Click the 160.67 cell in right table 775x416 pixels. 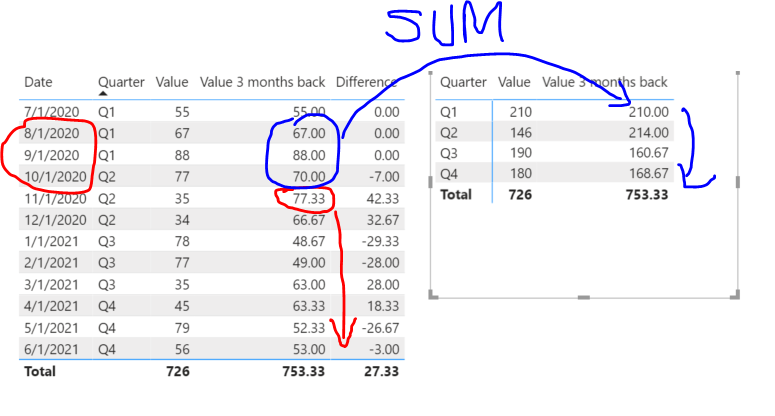click(x=648, y=153)
